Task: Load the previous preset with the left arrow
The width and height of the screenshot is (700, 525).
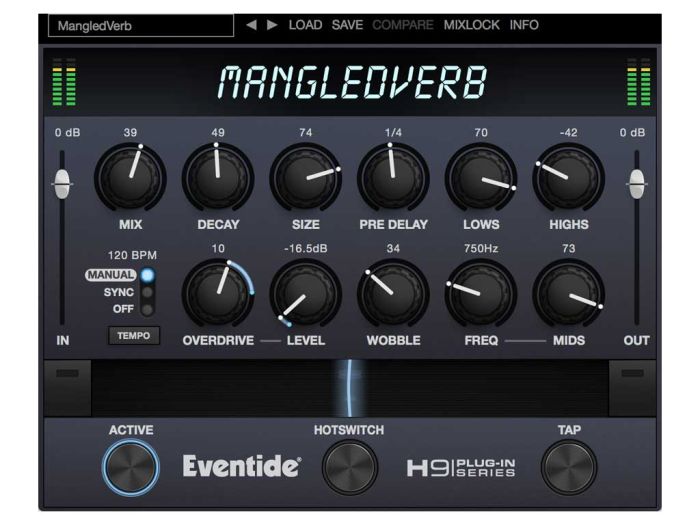Action: point(252,25)
